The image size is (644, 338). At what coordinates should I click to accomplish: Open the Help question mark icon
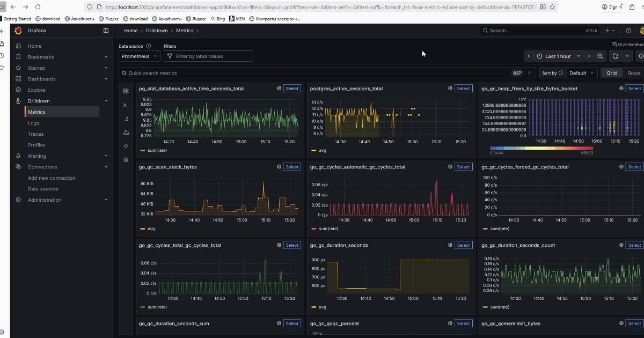point(628,31)
